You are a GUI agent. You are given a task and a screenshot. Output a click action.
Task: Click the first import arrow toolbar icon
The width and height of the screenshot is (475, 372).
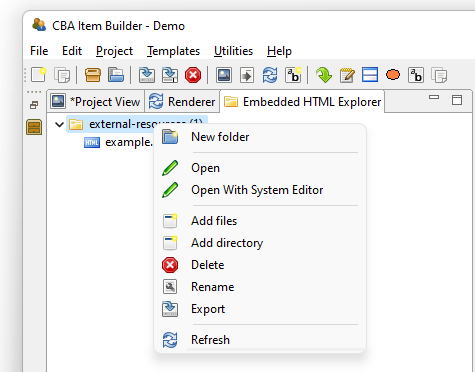click(x=147, y=75)
